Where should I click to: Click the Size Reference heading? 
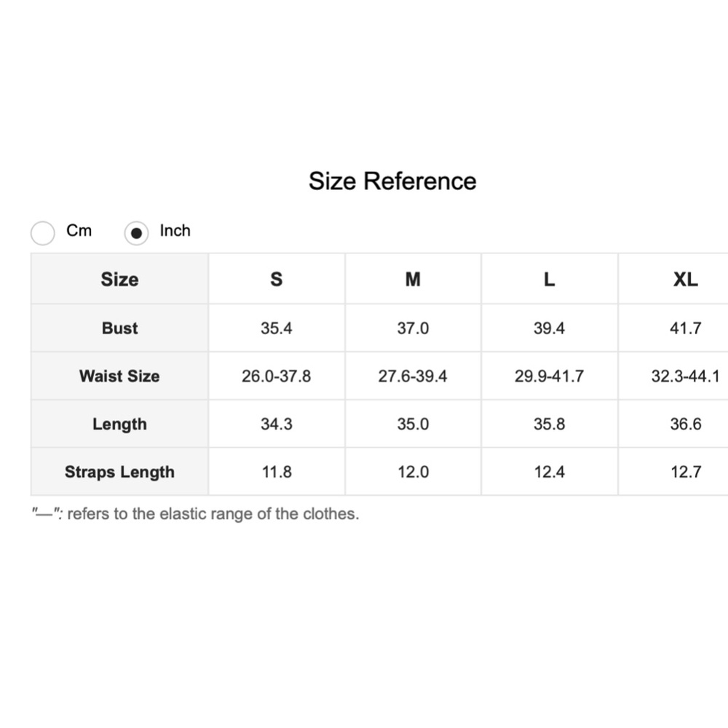[x=392, y=181]
